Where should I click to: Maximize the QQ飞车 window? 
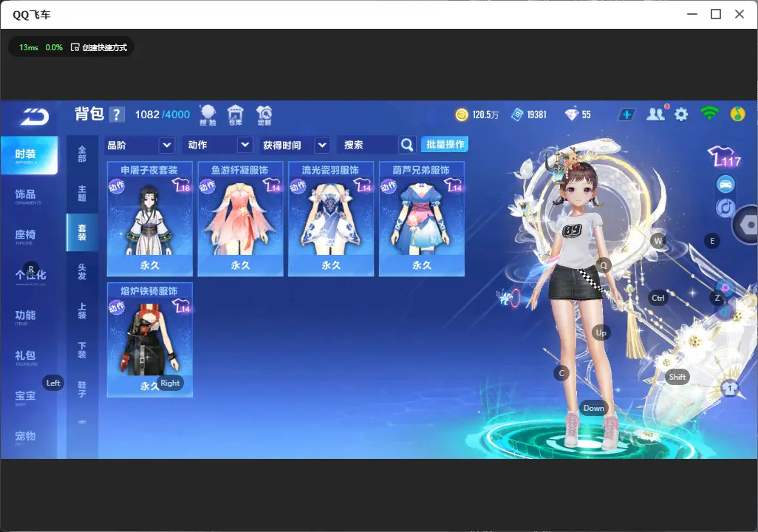click(x=716, y=14)
